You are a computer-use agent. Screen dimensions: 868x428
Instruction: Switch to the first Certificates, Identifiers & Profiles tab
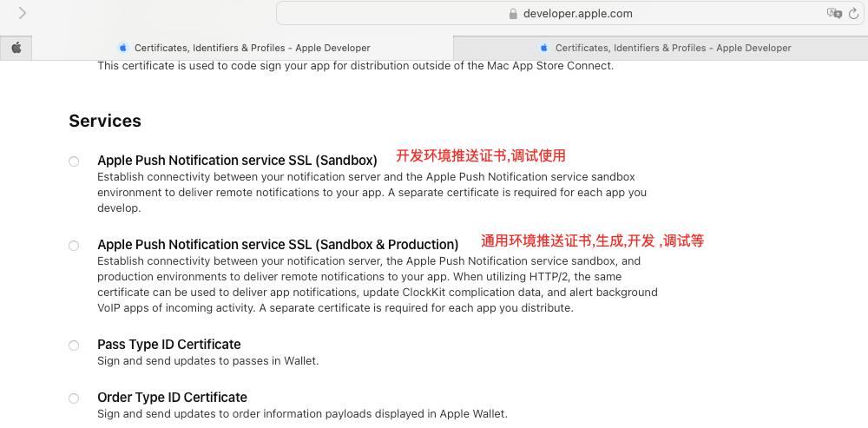[x=242, y=48]
